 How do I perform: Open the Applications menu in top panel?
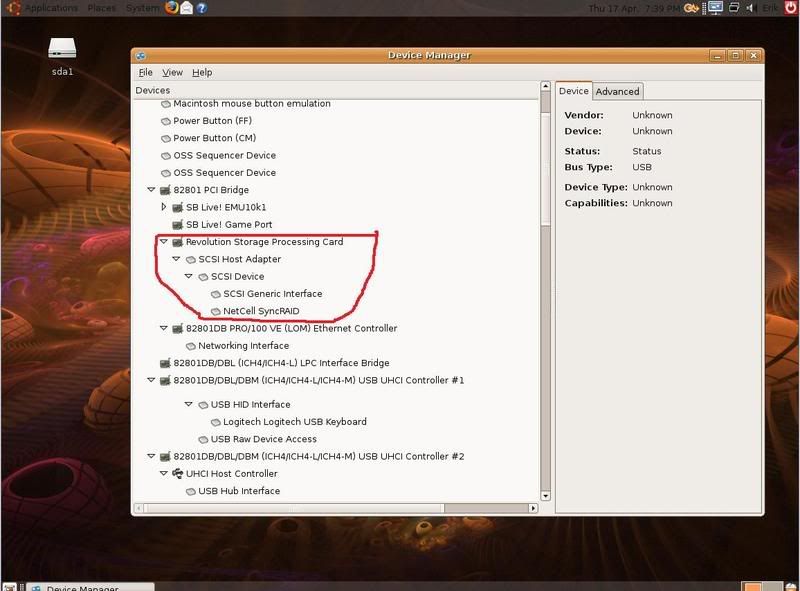(51, 8)
